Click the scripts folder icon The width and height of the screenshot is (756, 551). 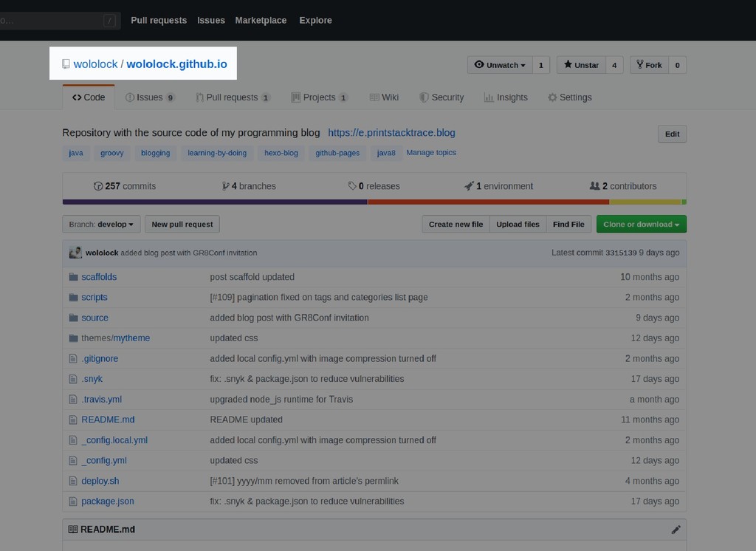73,297
